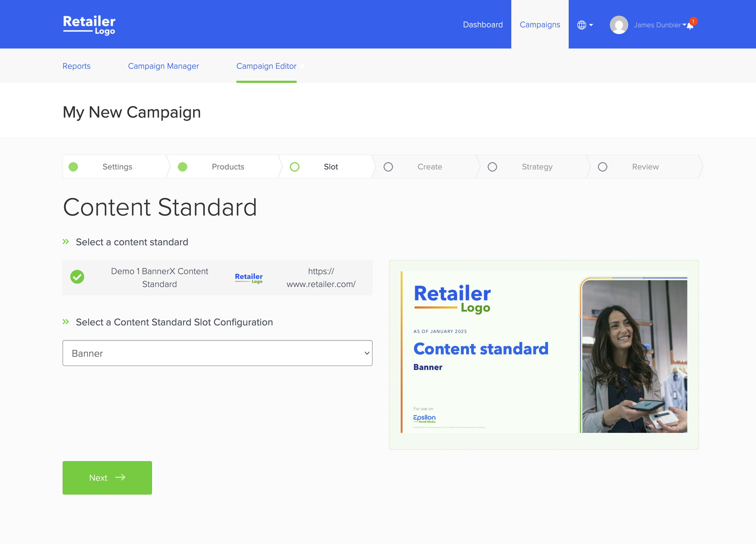Image resolution: width=756 pixels, height=544 pixels.
Task: Click the caret next to the globe
Action: [x=591, y=25]
